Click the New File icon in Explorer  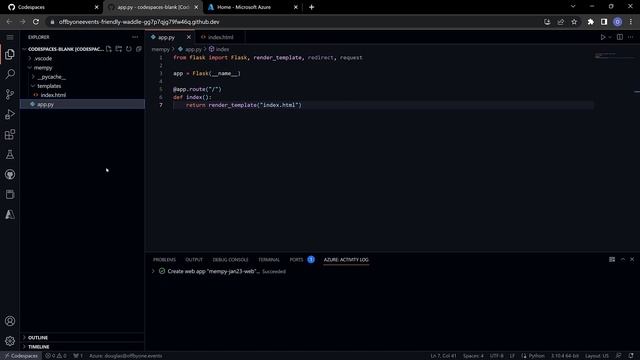(109, 49)
